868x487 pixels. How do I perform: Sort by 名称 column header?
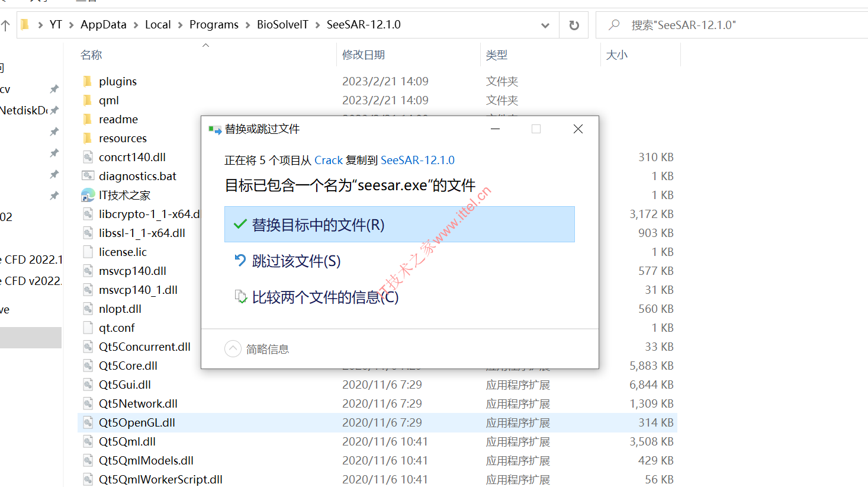coord(91,55)
